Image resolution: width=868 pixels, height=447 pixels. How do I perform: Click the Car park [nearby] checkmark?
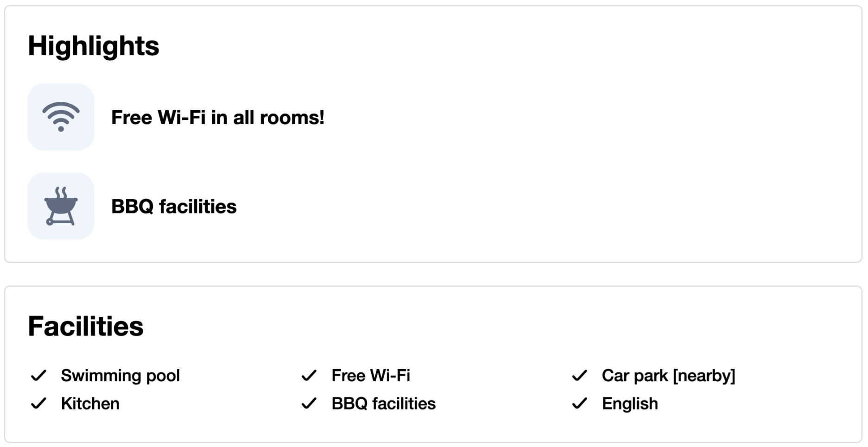coord(580,376)
